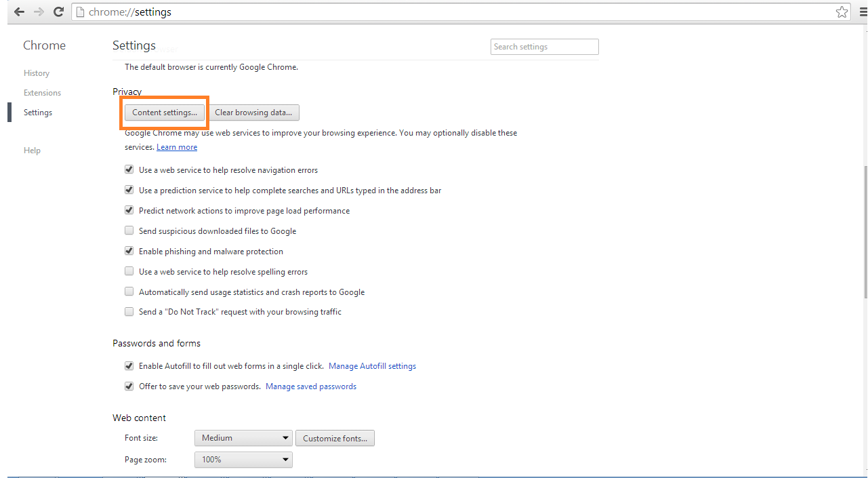Click the browser Back arrow
868x478 pixels.
[19, 12]
